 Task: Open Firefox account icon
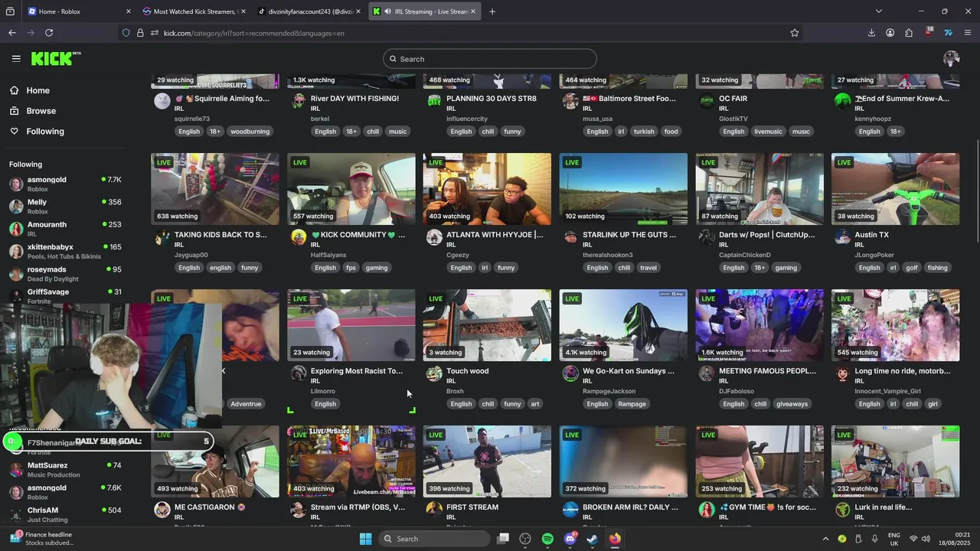(890, 33)
